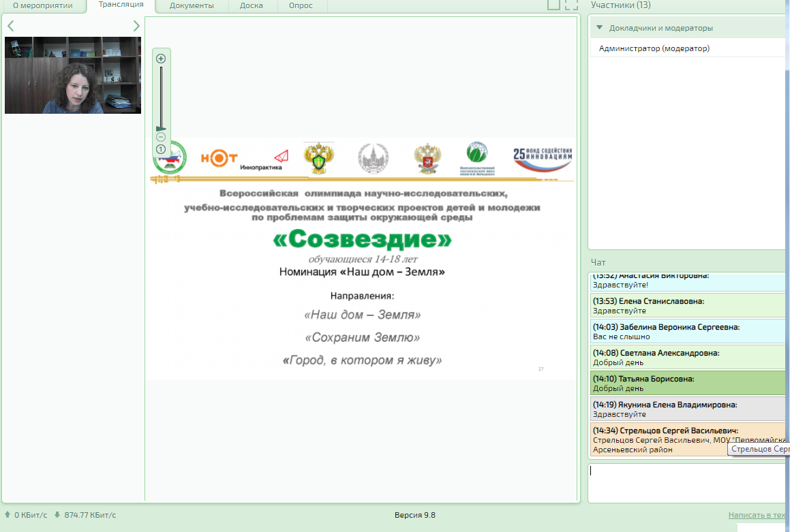Click Забелина Вероника Сергеевна's chat message
This screenshot has height=532, width=790.
(x=687, y=332)
